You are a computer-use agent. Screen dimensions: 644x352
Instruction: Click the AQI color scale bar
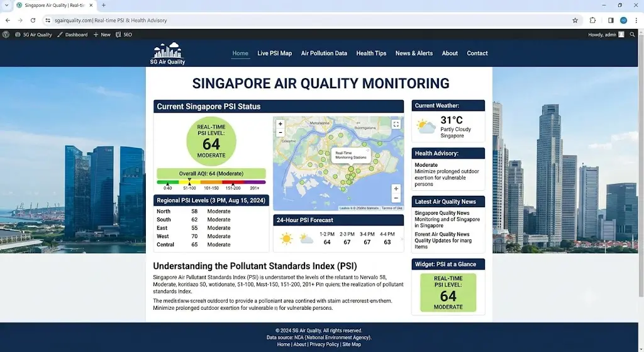pos(211,182)
